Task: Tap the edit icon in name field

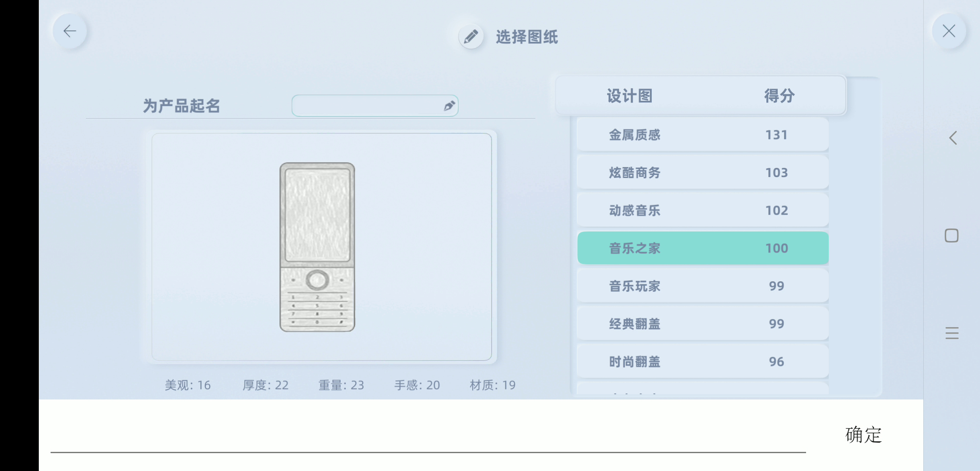Action: (x=449, y=106)
